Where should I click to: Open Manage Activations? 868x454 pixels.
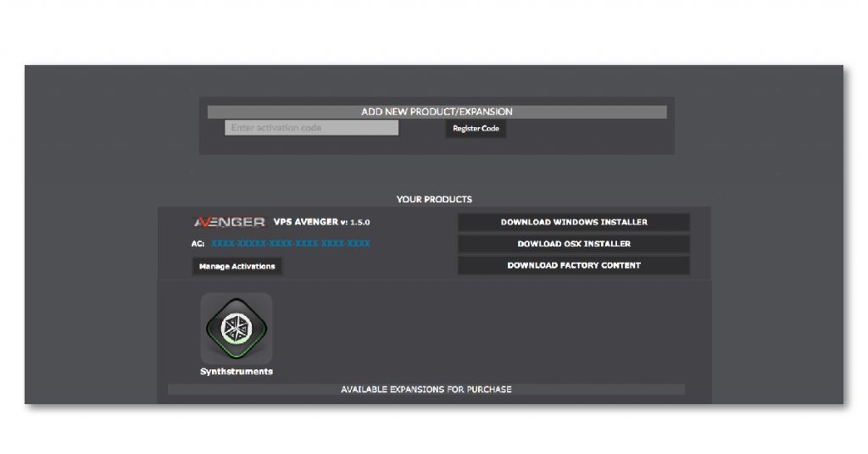point(236,266)
